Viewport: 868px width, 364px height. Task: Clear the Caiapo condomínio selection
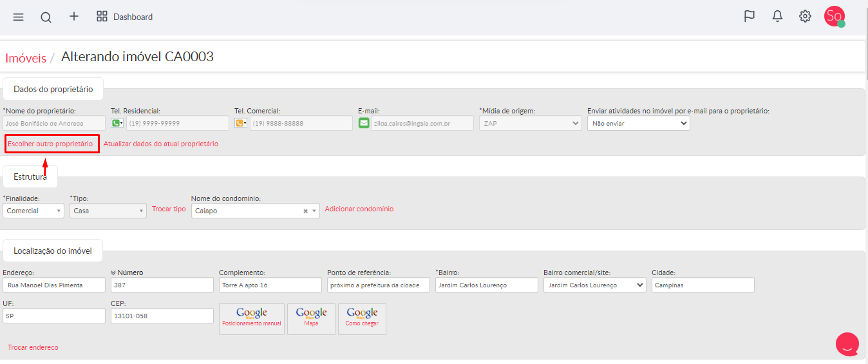(x=306, y=211)
